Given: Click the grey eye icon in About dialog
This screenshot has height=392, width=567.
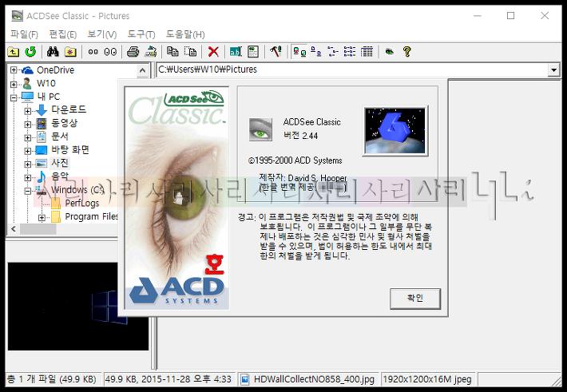Looking at the screenshot, I should [x=260, y=129].
